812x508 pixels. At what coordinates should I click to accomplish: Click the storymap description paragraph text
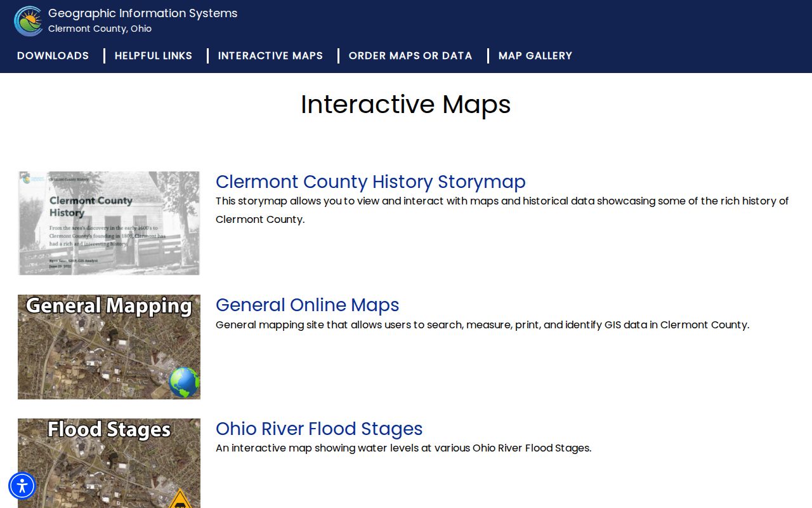(x=502, y=210)
